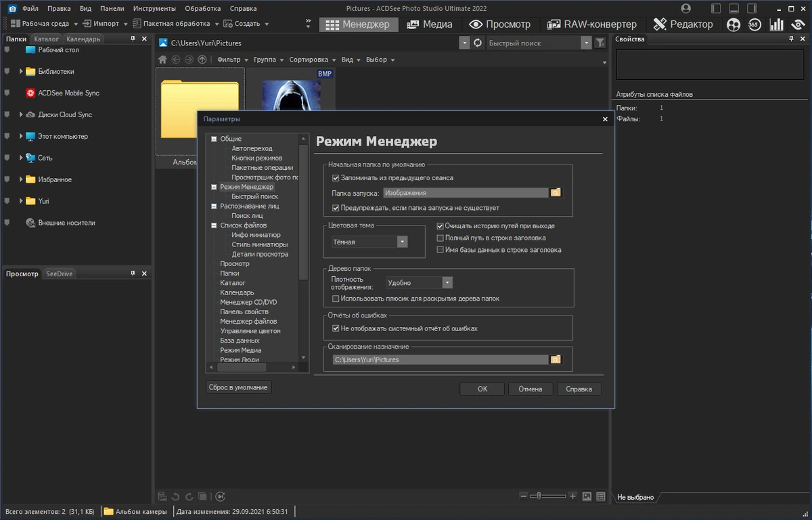Click zoom out minus next to thumbnail slider
Viewport: 812px width, 520px height.
pos(524,496)
